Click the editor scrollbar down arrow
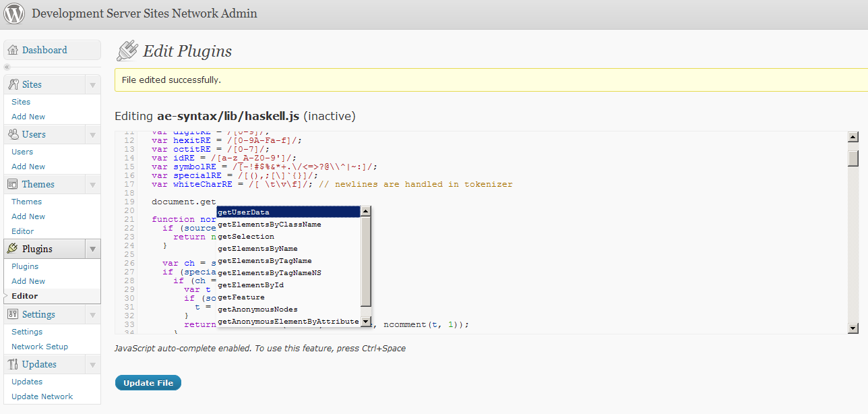Image resolution: width=868 pixels, height=414 pixels. pos(852,328)
